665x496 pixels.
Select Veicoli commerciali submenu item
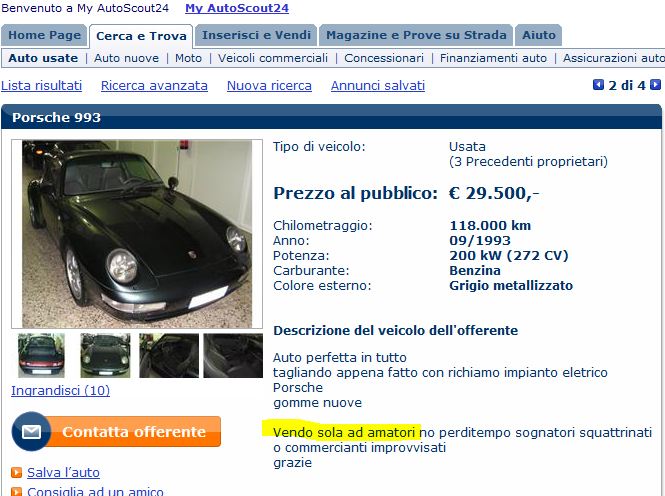273,58
